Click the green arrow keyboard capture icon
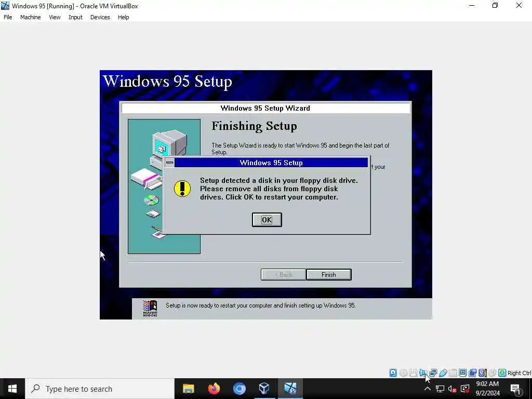Screen dimensions: 532x399 (502, 373)
